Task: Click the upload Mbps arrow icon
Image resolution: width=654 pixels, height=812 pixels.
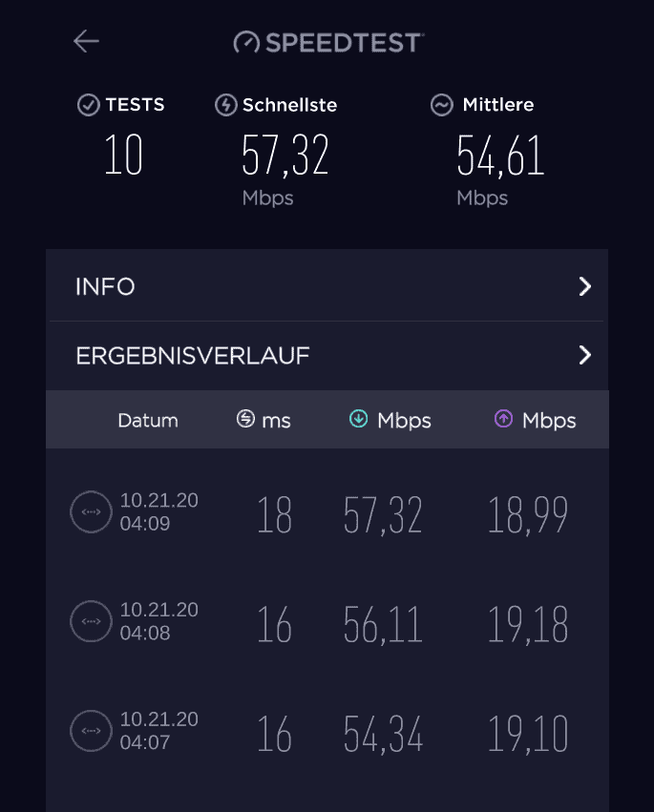Action: pos(503,419)
